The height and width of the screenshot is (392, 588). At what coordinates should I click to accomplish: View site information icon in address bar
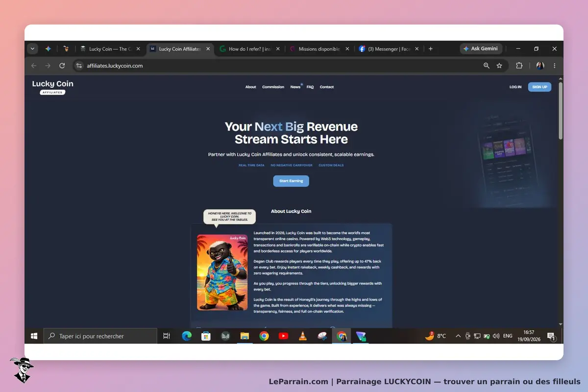click(x=79, y=66)
